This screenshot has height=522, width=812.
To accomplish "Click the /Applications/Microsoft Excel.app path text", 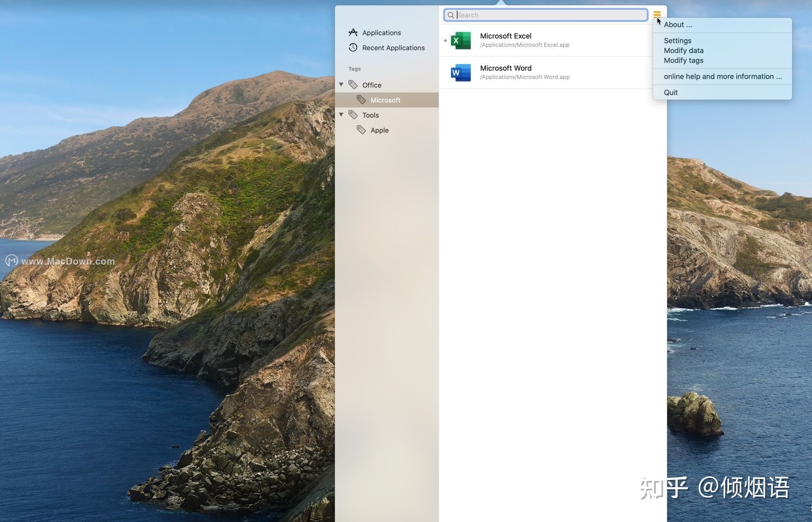I will 525,45.
